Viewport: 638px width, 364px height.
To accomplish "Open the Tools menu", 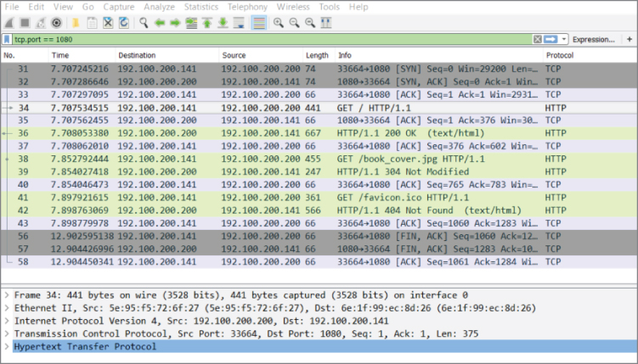I will 329,7.
